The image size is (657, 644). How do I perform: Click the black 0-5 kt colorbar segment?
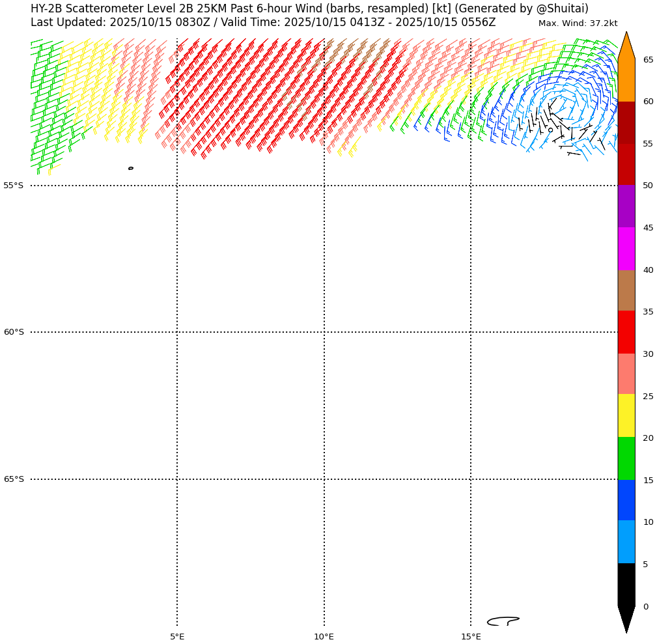pyautogui.click(x=626, y=585)
